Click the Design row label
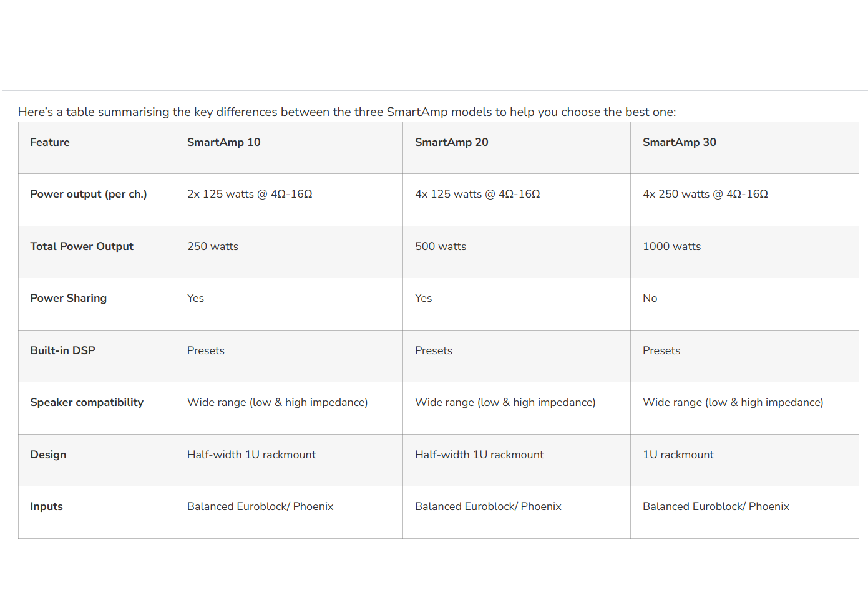Viewport: 868px width, 613px height. [x=48, y=455]
